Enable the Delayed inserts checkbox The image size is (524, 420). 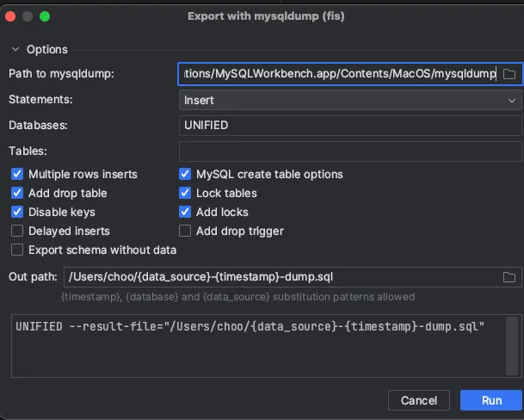tap(17, 231)
